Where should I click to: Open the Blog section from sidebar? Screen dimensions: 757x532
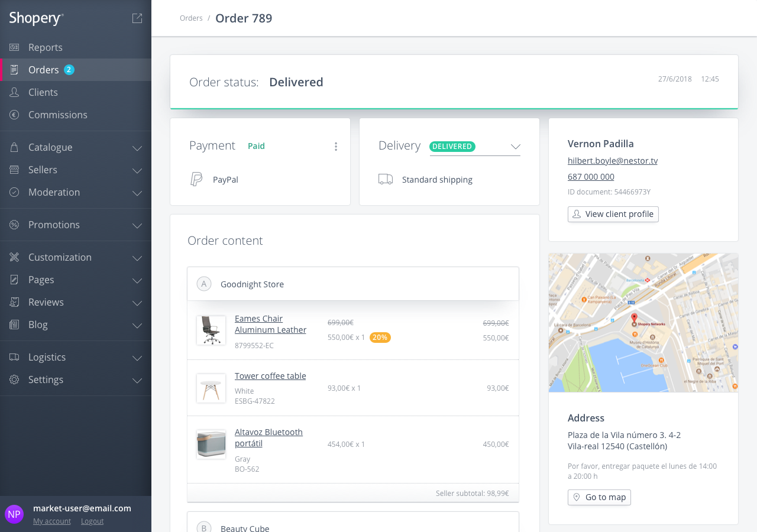point(13,325)
